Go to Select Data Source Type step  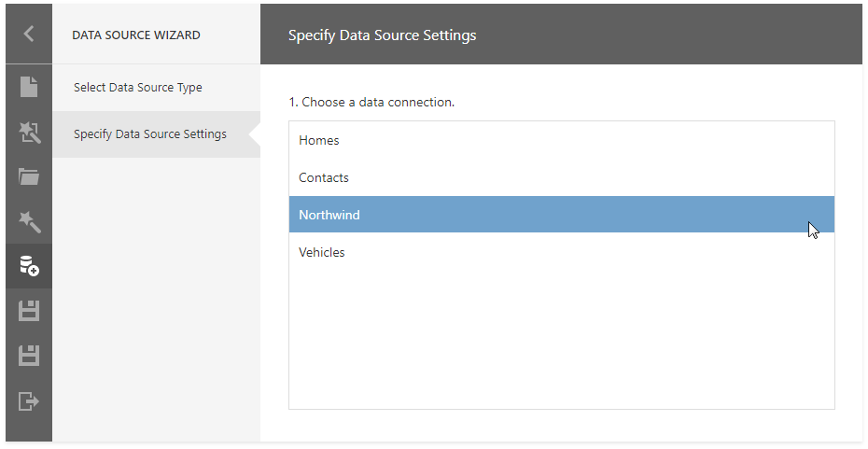click(x=138, y=88)
